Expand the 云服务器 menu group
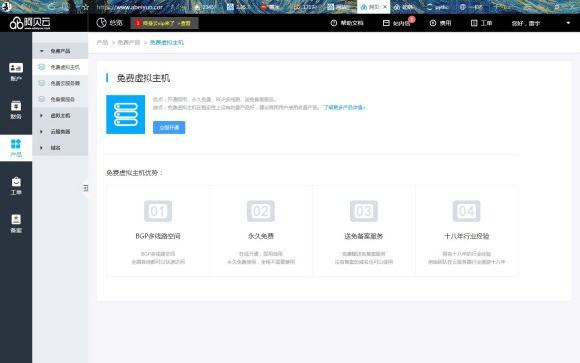580x363 pixels. (60, 132)
